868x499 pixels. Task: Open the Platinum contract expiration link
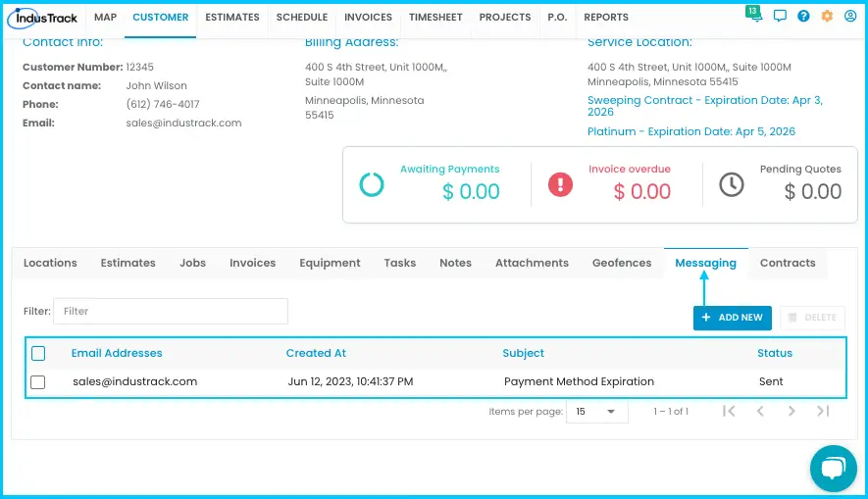pyautogui.click(x=691, y=131)
